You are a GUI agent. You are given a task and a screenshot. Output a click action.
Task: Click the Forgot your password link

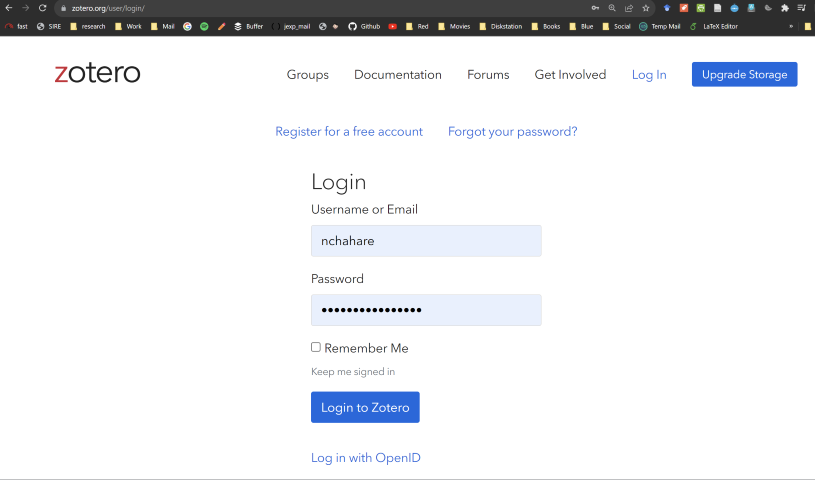coord(512,132)
